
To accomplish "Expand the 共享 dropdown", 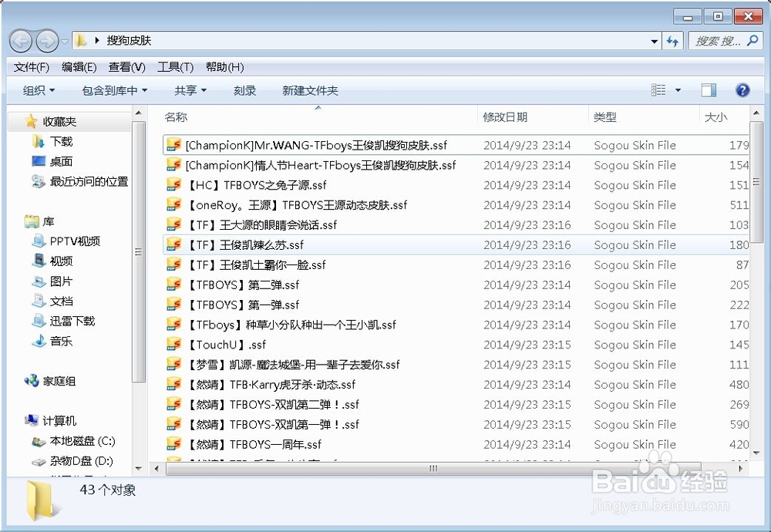I will pos(190,90).
